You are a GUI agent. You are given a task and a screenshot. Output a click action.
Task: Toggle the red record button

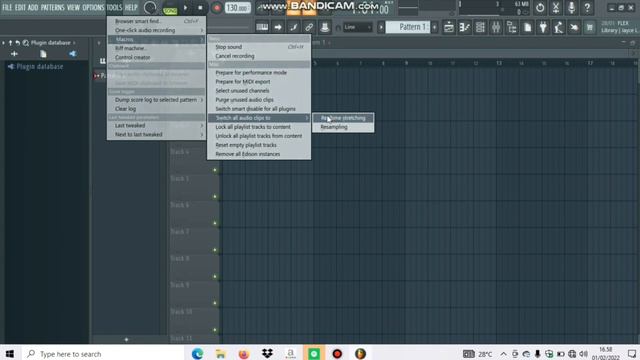point(216,7)
